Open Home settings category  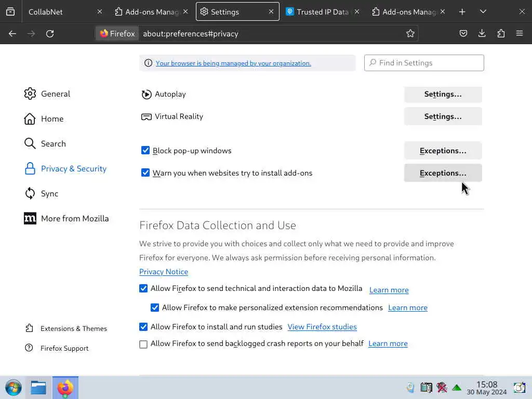44,119
